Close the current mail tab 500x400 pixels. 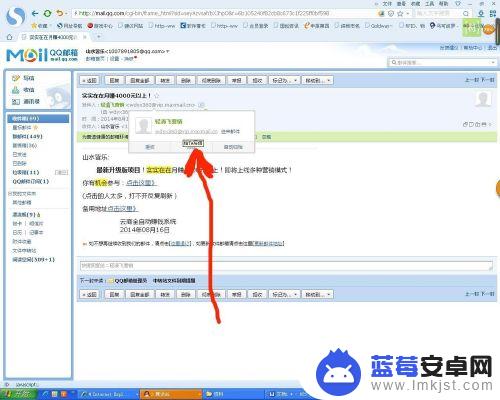pos(85,37)
